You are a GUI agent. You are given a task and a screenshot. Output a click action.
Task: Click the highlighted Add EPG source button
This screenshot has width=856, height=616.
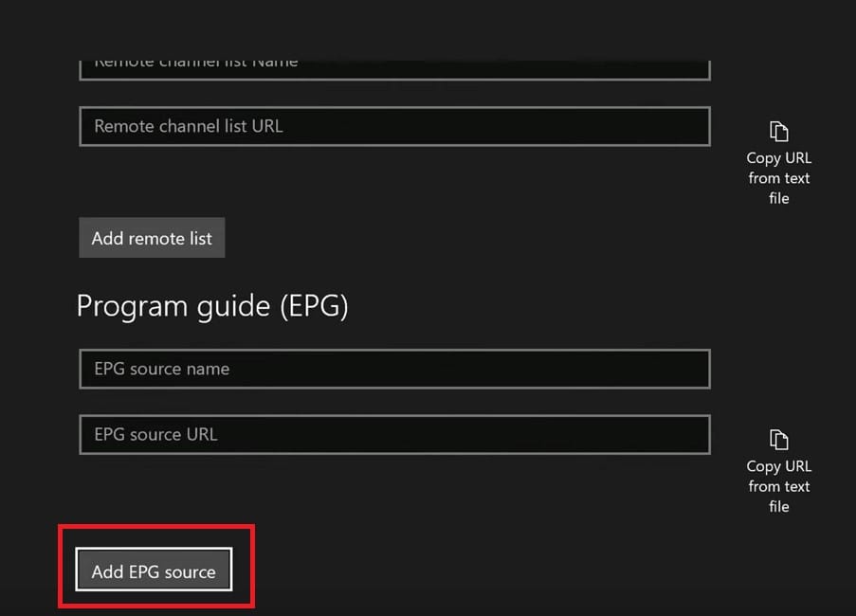pos(152,570)
